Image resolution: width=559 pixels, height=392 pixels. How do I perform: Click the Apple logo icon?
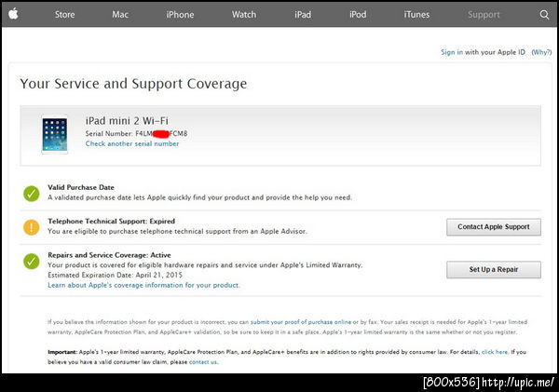(x=13, y=14)
